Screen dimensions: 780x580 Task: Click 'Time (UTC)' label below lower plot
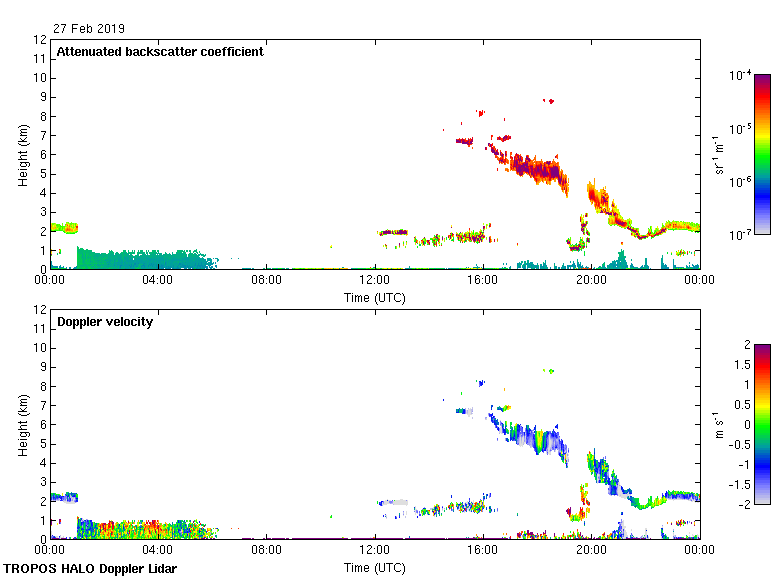click(375, 568)
